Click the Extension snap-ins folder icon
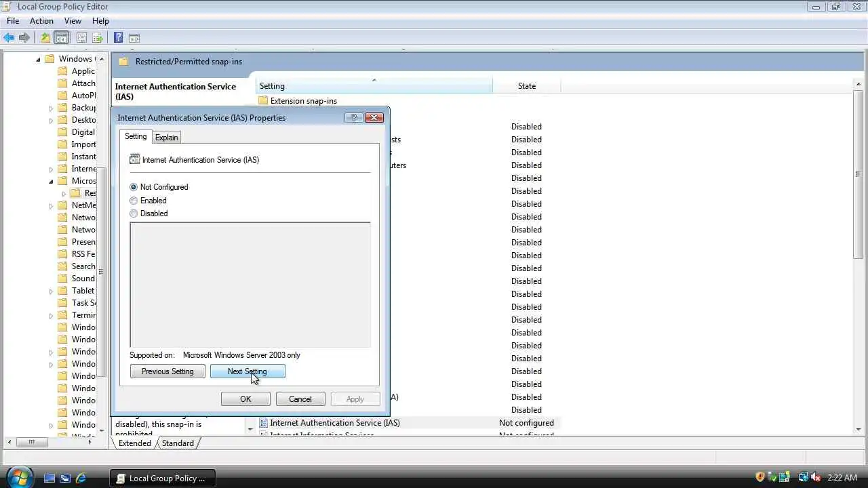The image size is (868, 488). click(x=263, y=100)
